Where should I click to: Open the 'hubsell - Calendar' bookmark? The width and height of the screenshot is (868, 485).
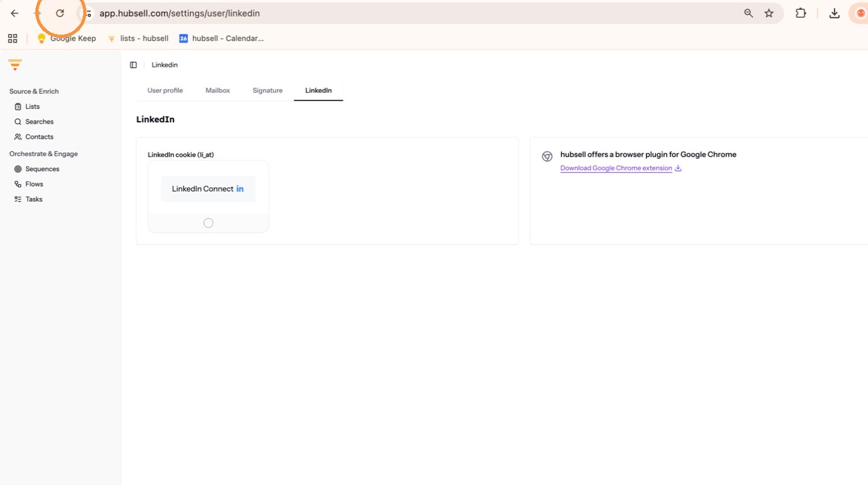[x=221, y=38]
